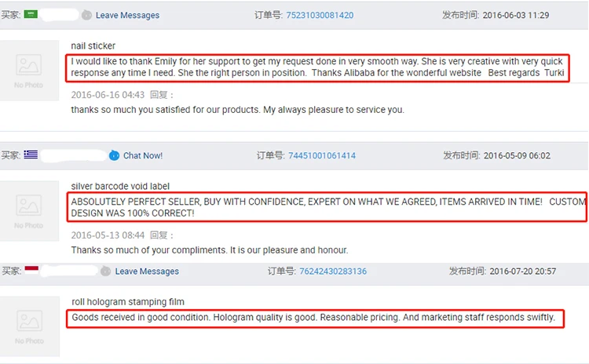Click Leave Messages for the nail sticker buyer
The height and width of the screenshot is (364, 589).
coord(127,15)
